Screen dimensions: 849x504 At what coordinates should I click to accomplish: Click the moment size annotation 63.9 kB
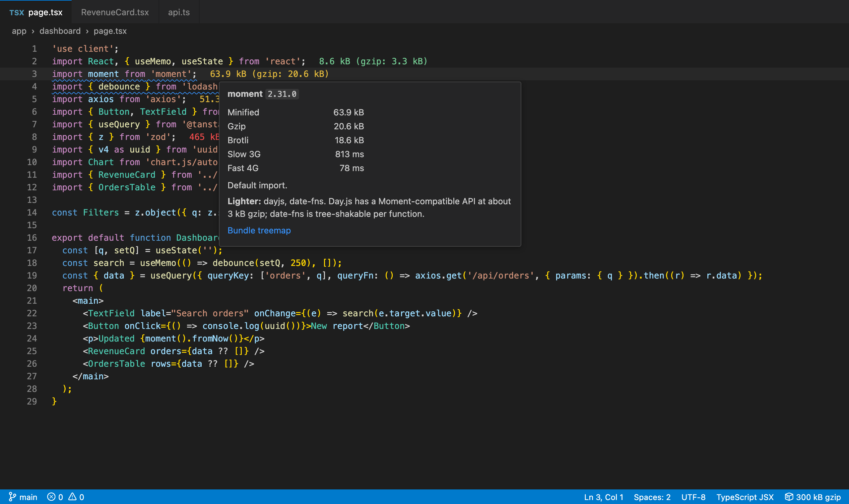coord(269,74)
